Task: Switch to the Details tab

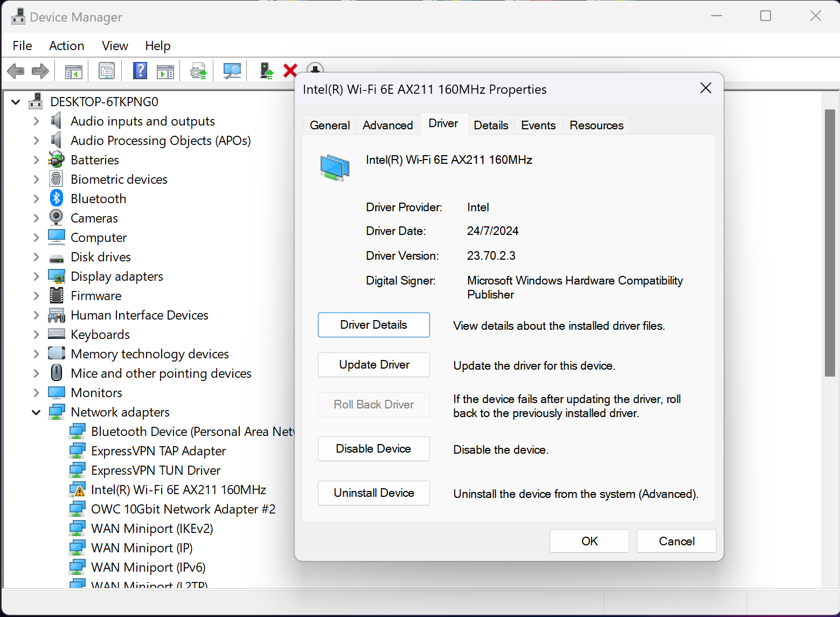Action: pos(491,125)
